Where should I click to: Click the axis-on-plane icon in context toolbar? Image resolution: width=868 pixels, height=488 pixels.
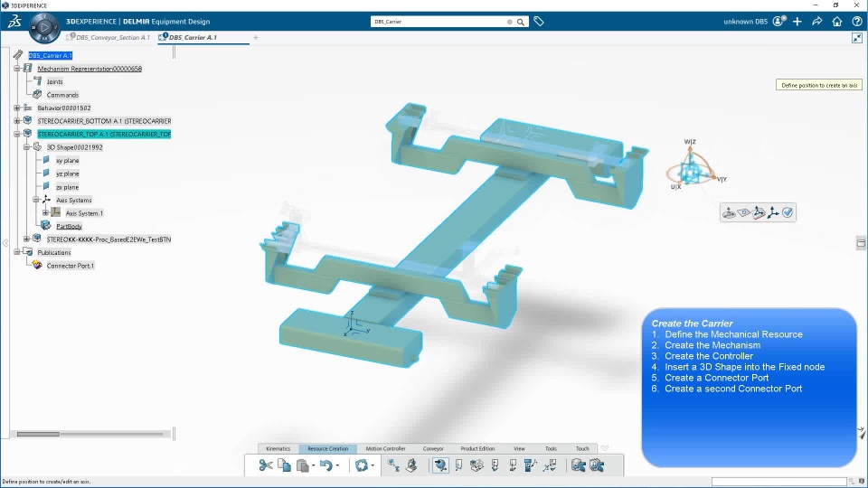coord(759,212)
